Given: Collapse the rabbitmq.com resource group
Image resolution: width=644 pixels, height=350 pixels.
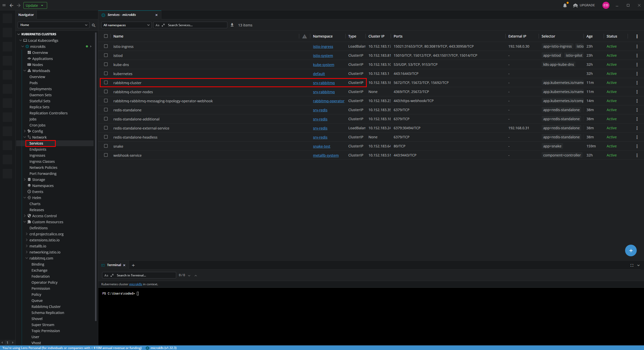Looking at the screenshot, I should coord(27,258).
